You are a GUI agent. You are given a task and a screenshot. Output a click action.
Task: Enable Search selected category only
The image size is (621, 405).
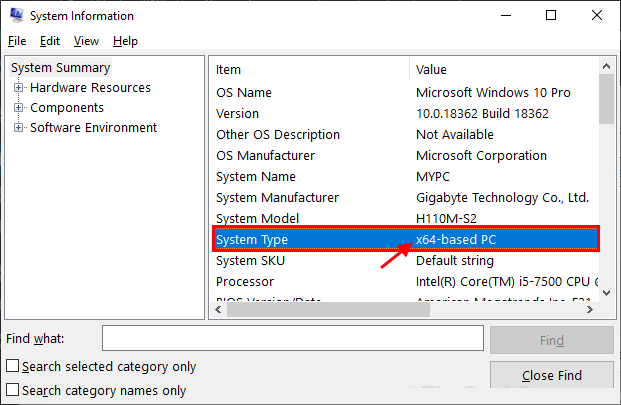[13, 367]
